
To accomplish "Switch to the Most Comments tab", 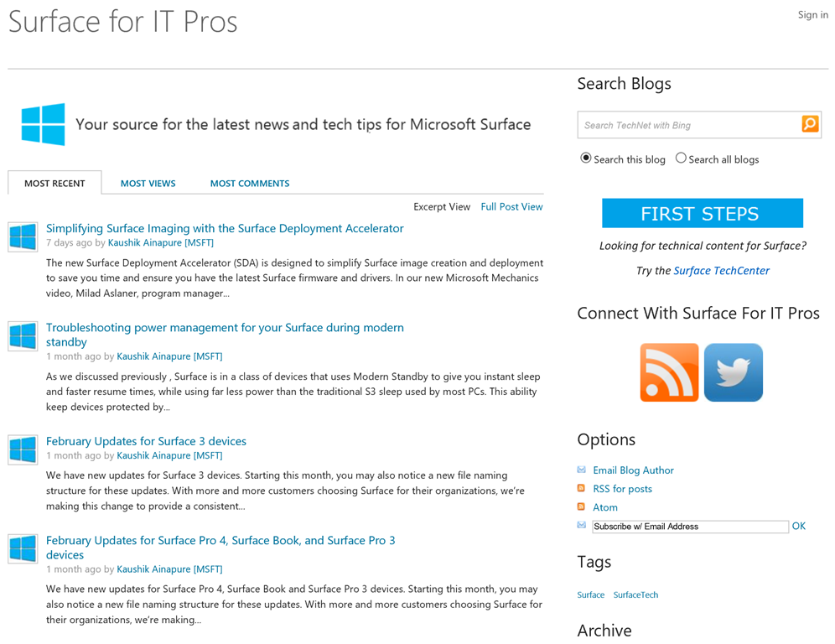I will tap(250, 184).
